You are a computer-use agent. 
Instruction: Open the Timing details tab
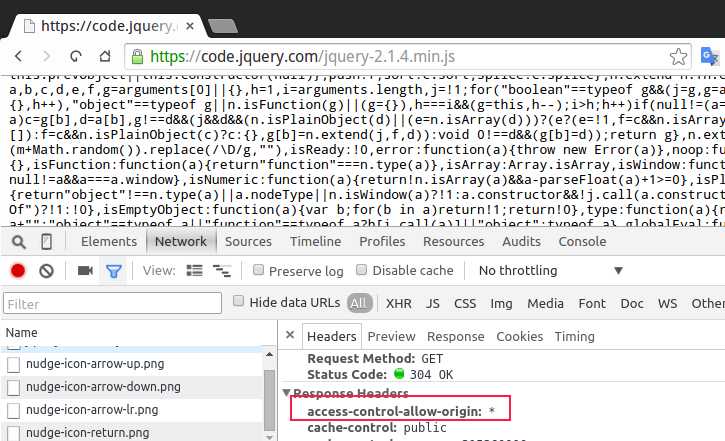point(574,337)
